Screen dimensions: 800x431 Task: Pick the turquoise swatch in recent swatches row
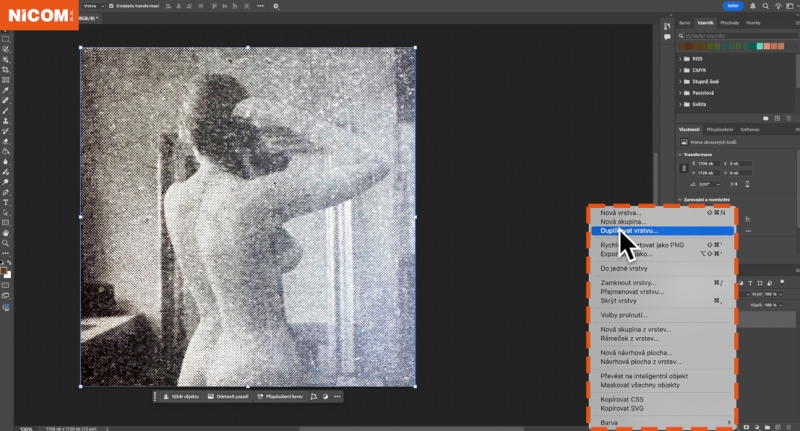[761, 45]
